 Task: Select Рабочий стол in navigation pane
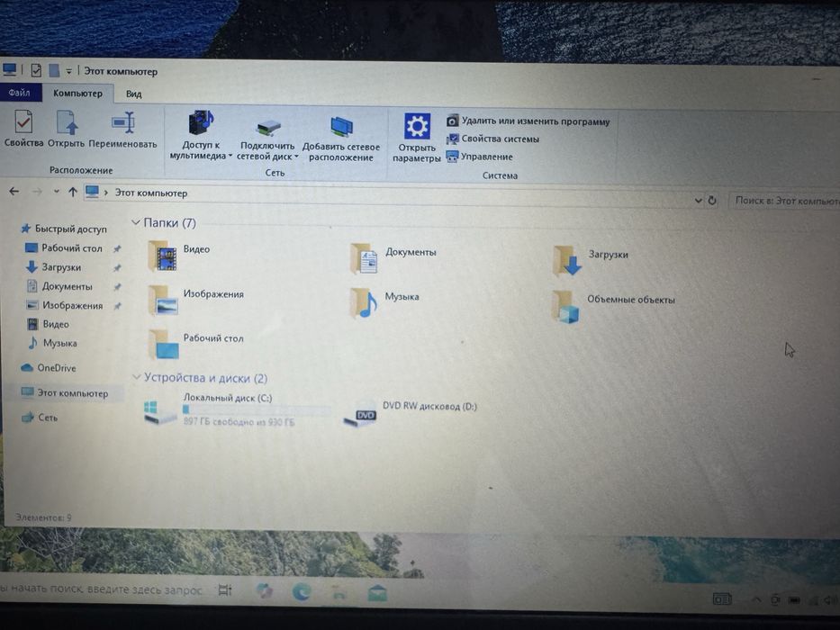click(x=64, y=248)
